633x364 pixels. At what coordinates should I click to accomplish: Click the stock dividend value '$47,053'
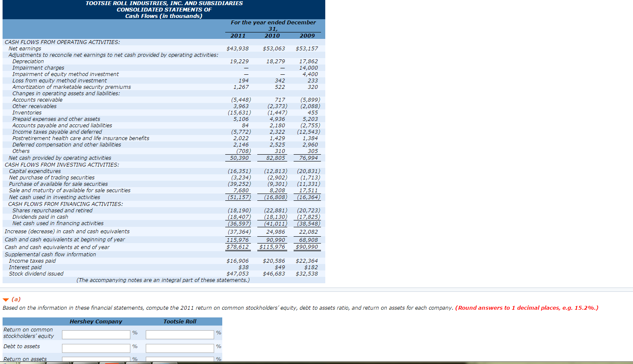coord(237,273)
